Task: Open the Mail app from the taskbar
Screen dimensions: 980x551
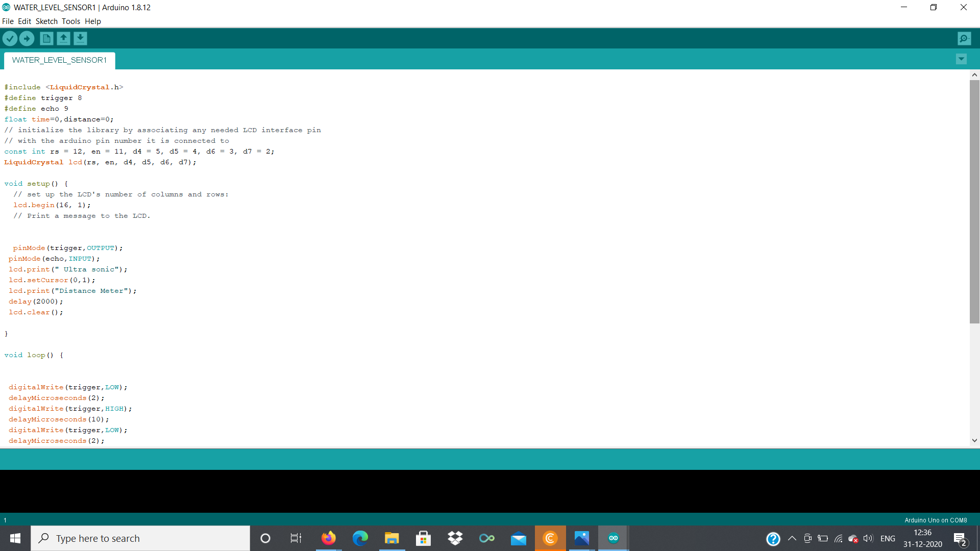Action: point(518,538)
